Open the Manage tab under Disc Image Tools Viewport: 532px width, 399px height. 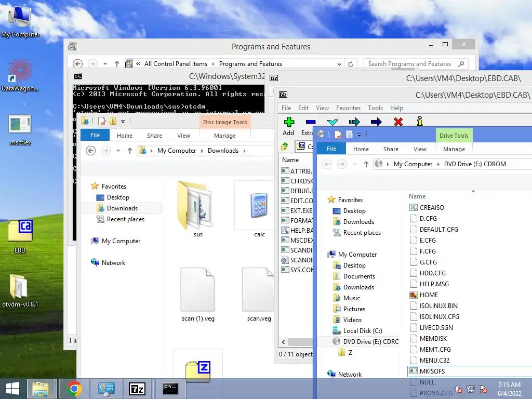point(224,136)
